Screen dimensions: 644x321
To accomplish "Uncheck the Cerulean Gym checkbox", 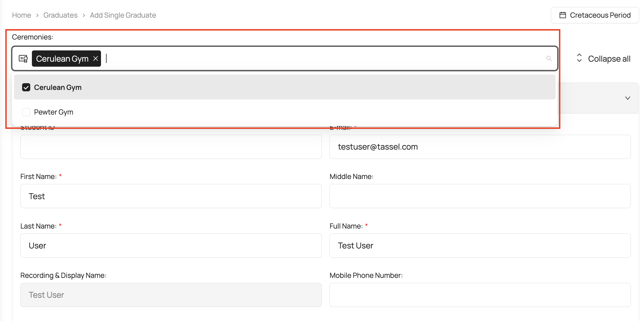I will (x=26, y=87).
